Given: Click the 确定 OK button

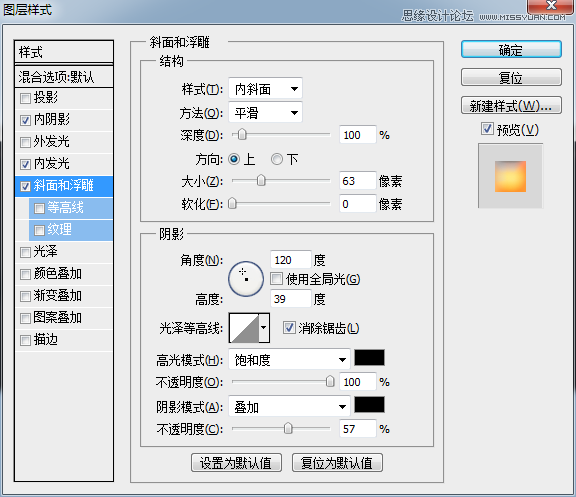Looking at the screenshot, I should tap(511, 50).
